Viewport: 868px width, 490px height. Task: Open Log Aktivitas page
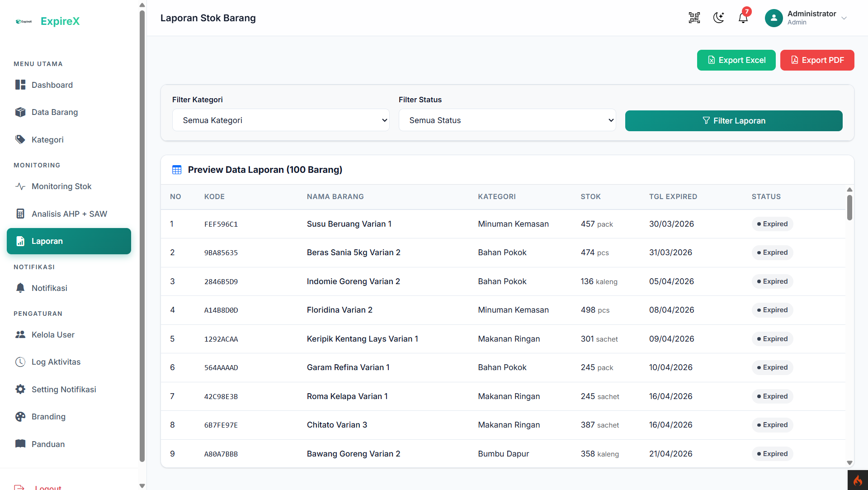coord(69,362)
